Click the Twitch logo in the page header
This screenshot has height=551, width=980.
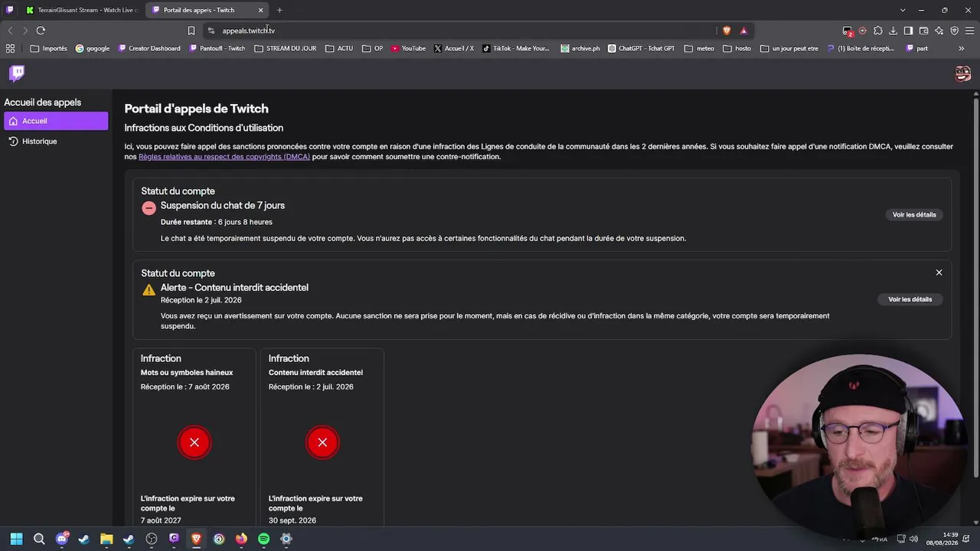coord(17,73)
